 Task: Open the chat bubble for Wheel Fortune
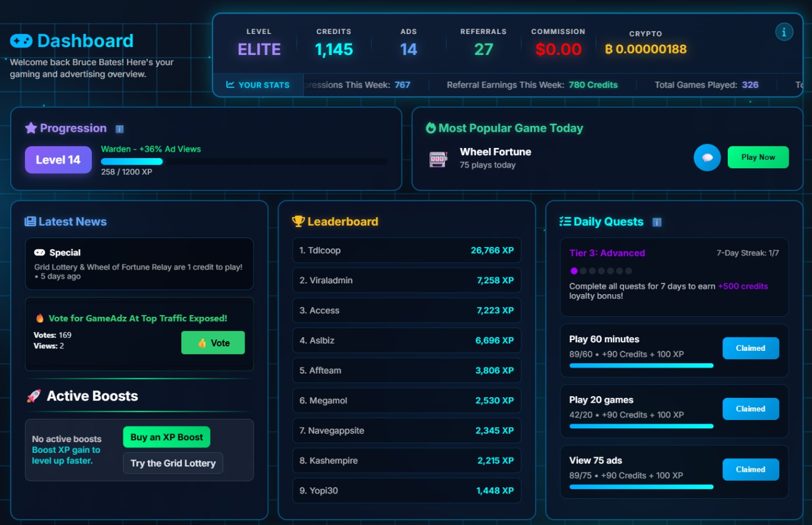(707, 157)
